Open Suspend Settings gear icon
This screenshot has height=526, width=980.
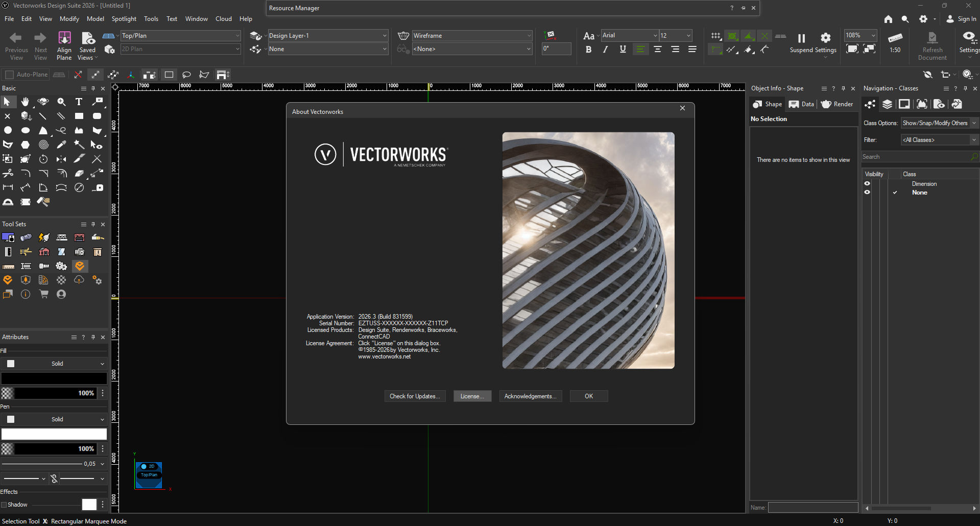point(826,38)
